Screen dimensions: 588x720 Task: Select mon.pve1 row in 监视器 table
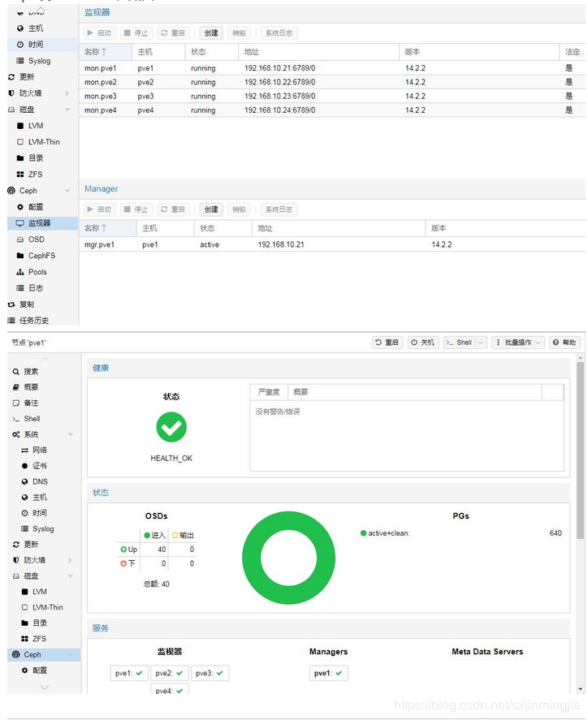pos(331,68)
